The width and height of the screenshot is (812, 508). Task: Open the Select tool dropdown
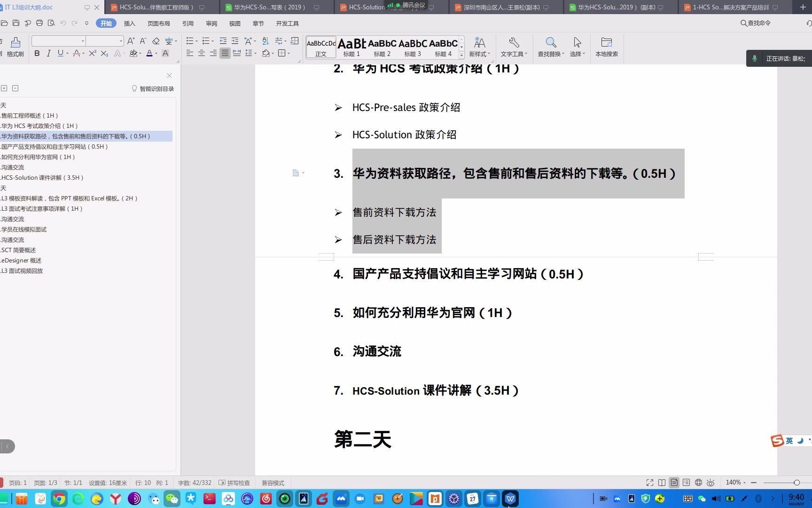578,47
